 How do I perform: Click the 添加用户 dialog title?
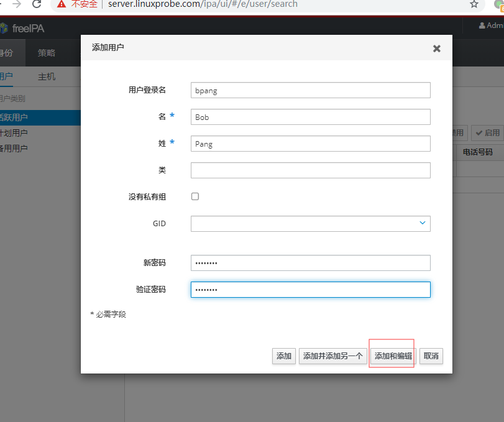tap(108, 47)
